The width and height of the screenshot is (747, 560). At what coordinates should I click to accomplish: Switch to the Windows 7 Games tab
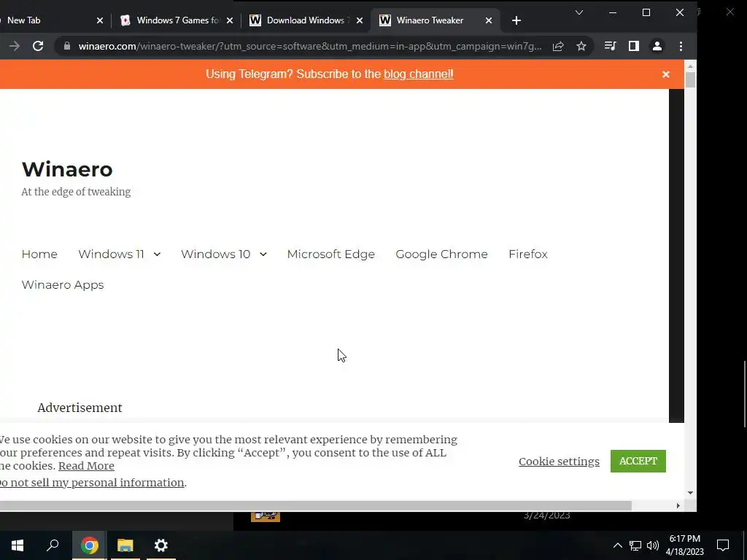[x=178, y=20]
